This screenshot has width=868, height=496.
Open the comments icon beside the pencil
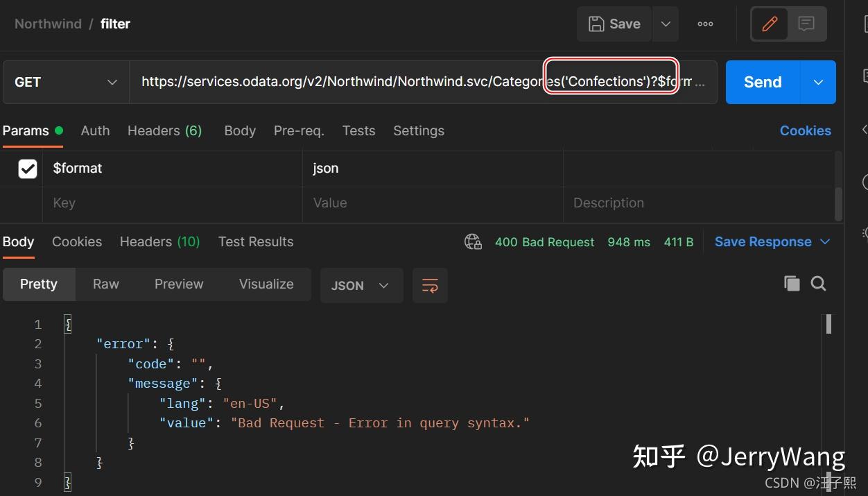pos(805,24)
